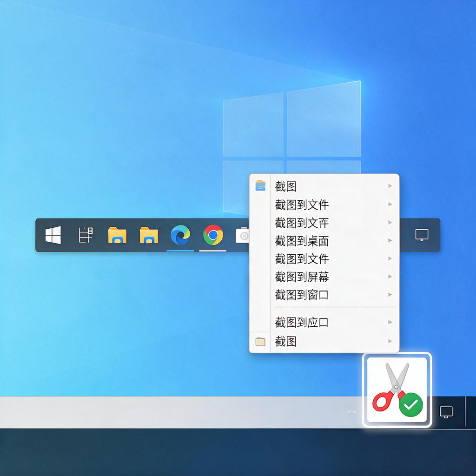
Task: Open the folder icon next to Edge
Action: pos(149,235)
